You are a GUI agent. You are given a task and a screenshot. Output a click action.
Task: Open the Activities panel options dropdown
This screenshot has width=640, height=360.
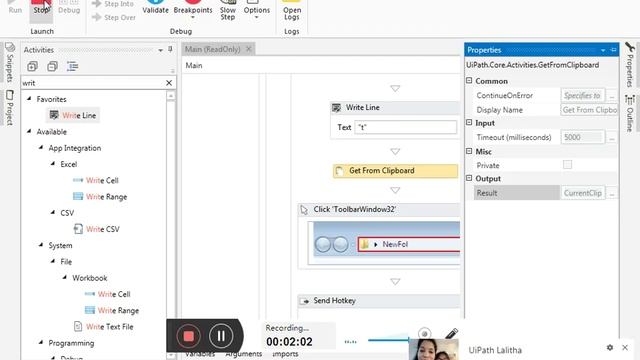(x=160, y=50)
